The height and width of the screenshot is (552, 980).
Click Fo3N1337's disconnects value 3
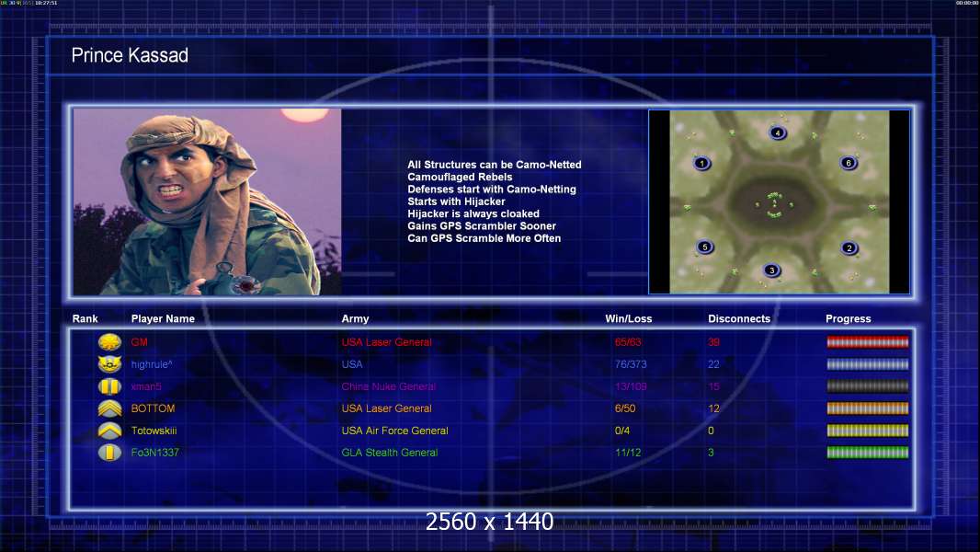coord(711,452)
